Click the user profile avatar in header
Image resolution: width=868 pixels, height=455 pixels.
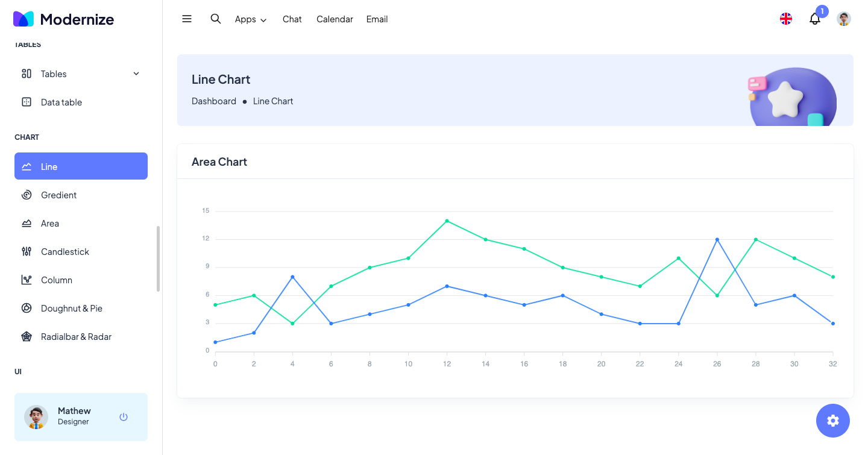pos(844,19)
